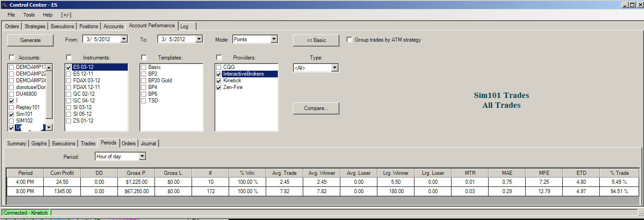Uncheck the InteractiveBrokers provider
This screenshot has width=644, height=220.
point(219,74)
